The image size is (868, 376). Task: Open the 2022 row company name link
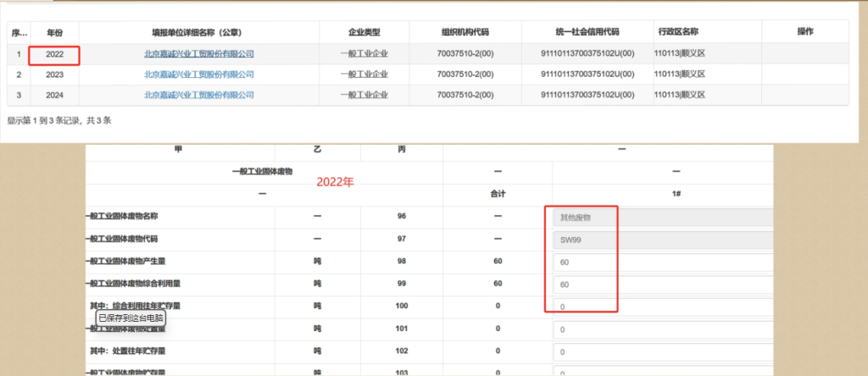pos(199,54)
